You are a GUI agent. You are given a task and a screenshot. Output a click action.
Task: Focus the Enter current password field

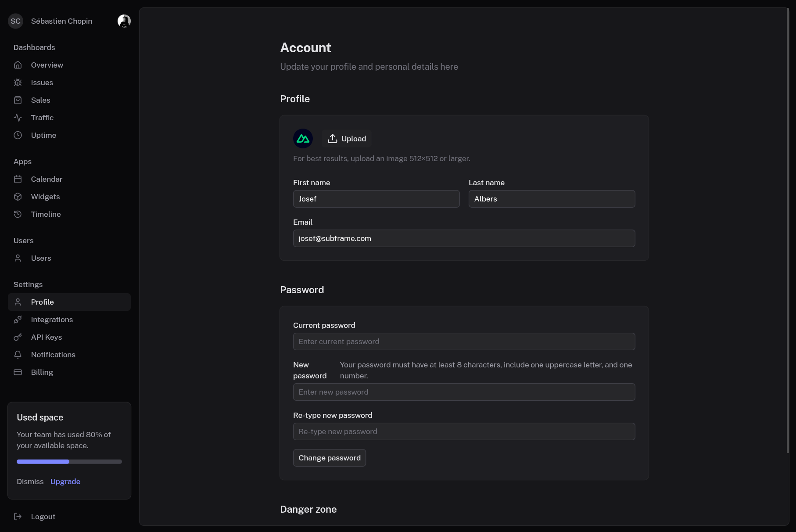(x=464, y=341)
